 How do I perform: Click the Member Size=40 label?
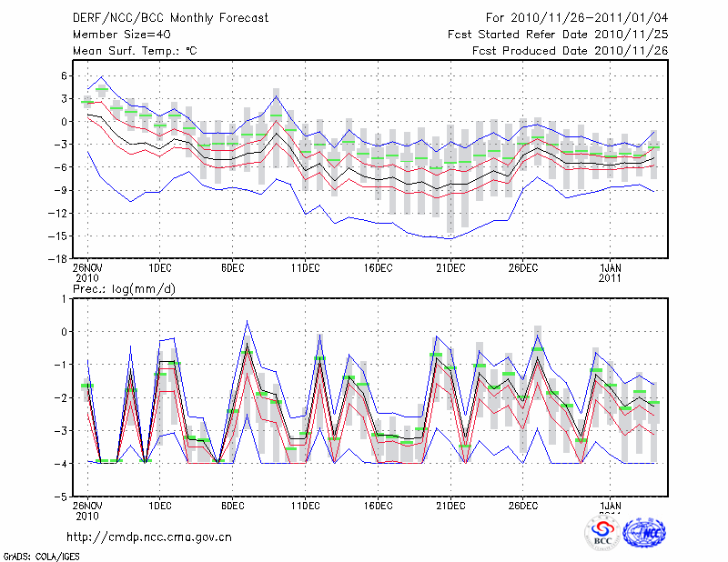(115, 34)
